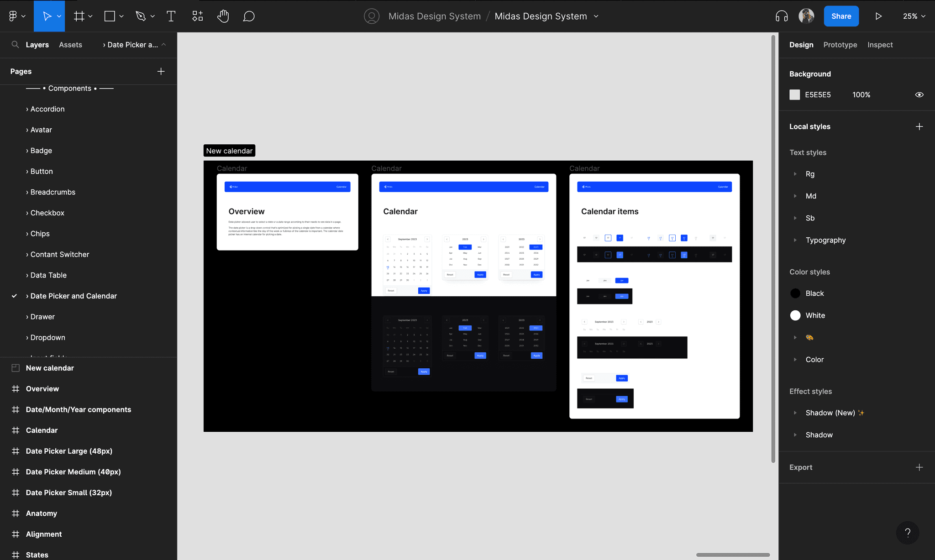The height and width of the screenshot is (560, 935).
Task: Expand Shadow (New) effect styles
Action: 795,413
